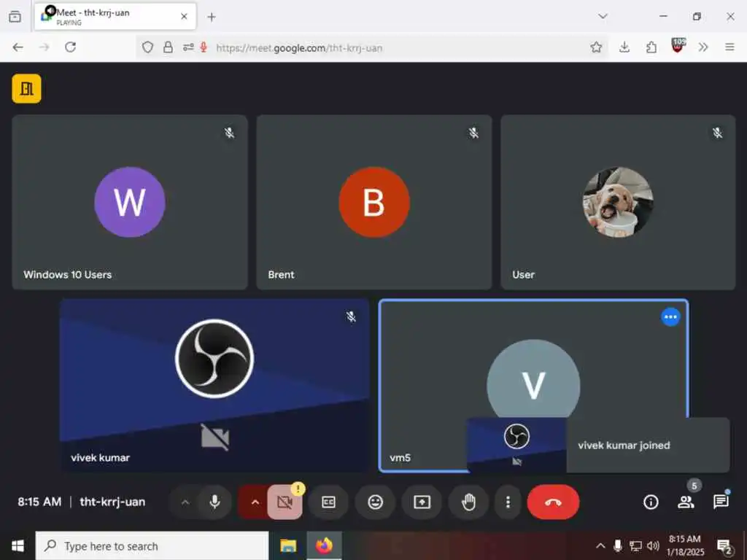Click Firefox taskbar icon
Viewport: 747px width, 560px height.
point(323,545)
